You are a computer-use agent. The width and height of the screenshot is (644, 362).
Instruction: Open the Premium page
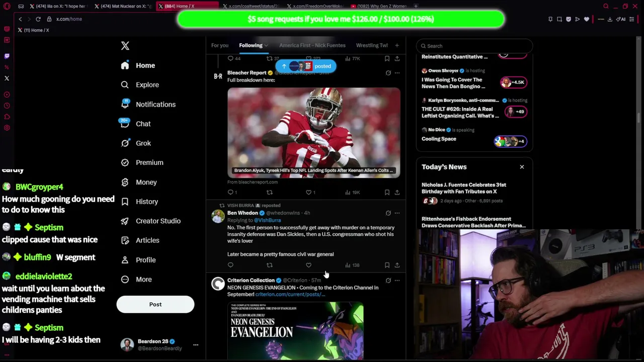click(x=142, y=162)
